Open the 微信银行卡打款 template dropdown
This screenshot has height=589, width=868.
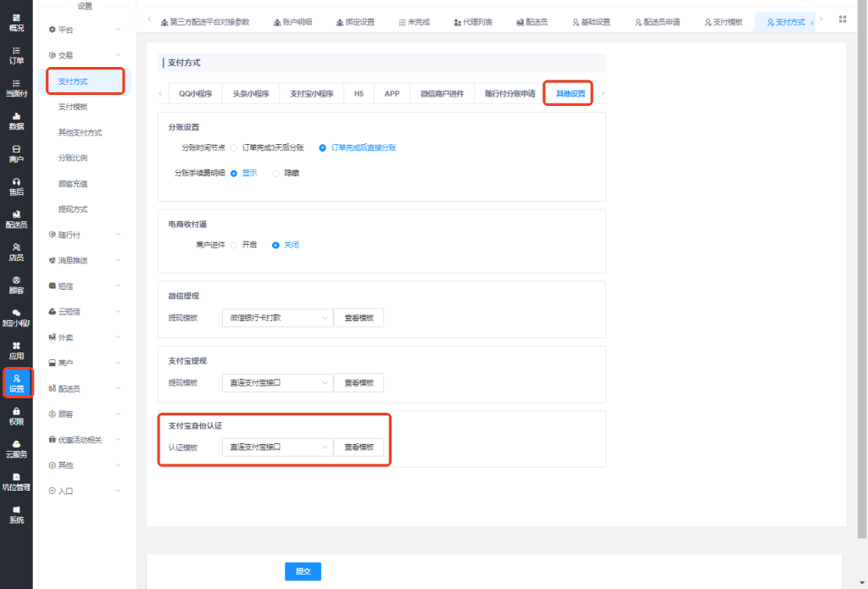pyautogui.click(x=277, y=318)
